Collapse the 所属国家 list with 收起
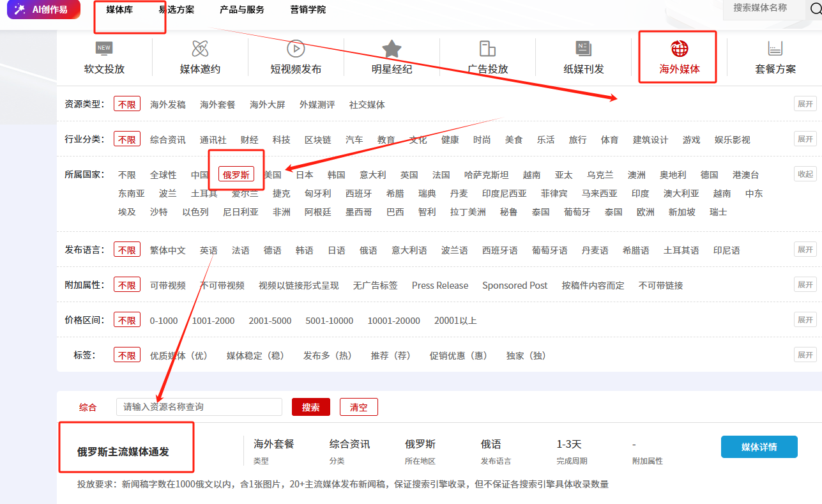The width and height of the screenshot is (822, 504). coord(805,174)
